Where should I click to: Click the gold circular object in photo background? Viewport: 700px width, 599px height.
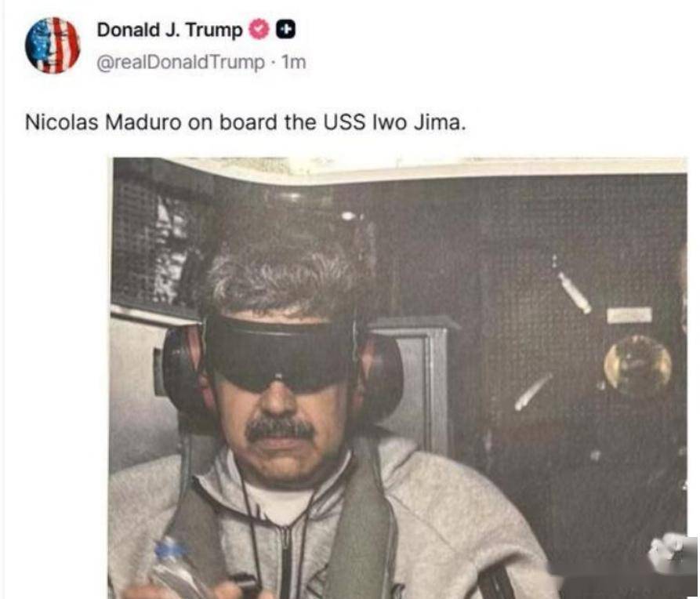tap(638, 363)
